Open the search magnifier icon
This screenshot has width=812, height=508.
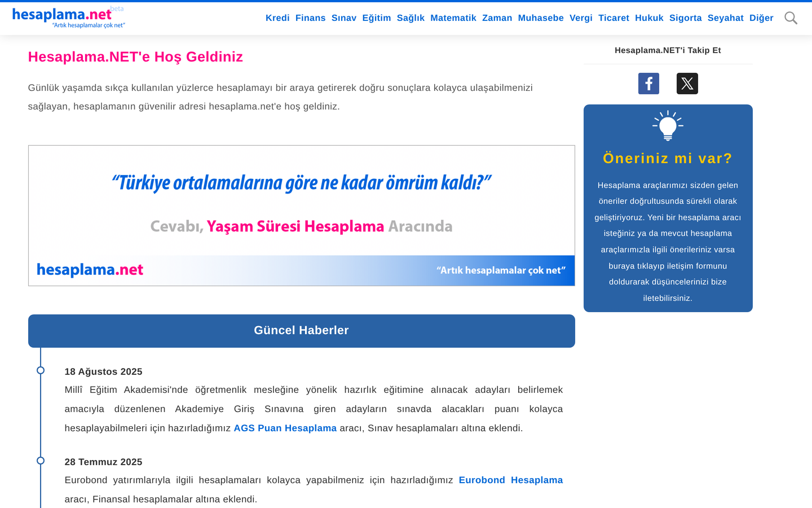tap(791, 18)
